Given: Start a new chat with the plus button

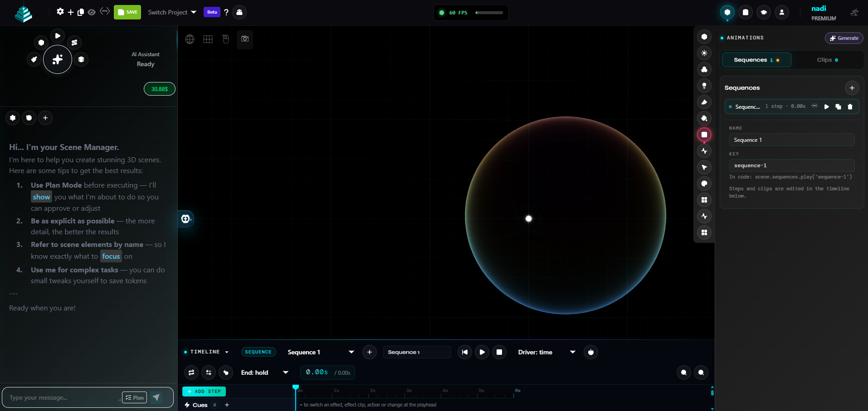Looking at the screenshot, I should click(x=45, y=118).
